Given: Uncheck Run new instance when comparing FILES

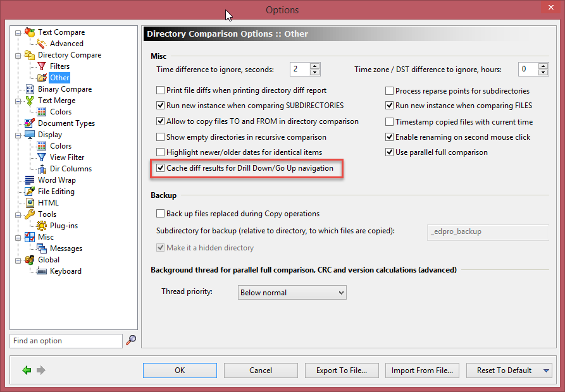Looking at the screenshot, I should point(389,106).
